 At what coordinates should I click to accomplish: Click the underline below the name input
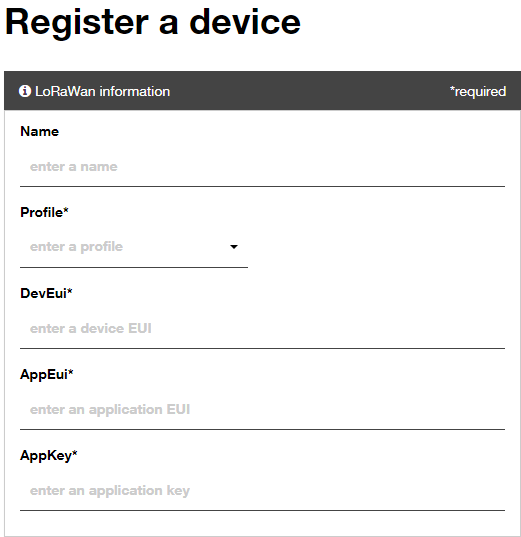pyautogui.click(x=262, y=187)
